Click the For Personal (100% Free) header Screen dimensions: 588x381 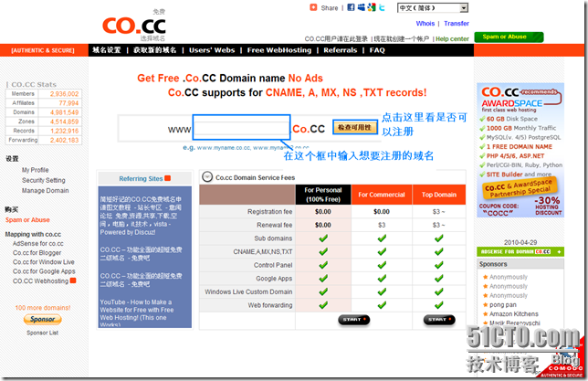323,195
